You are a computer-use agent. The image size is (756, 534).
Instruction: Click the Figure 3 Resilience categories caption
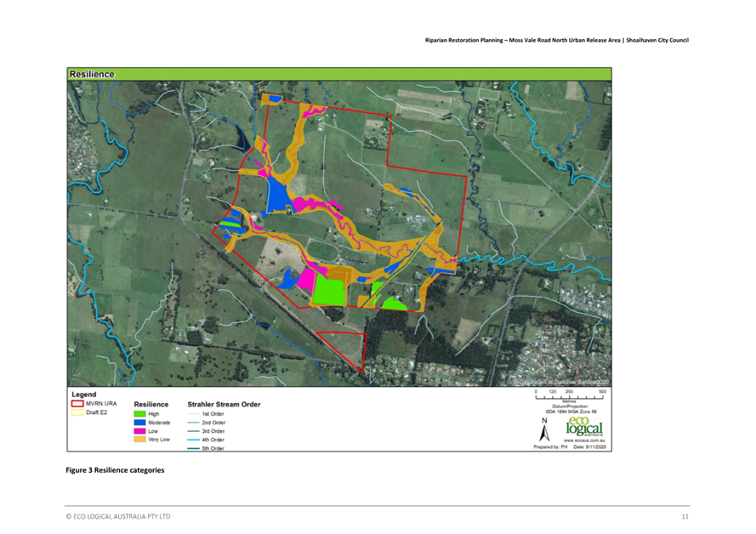(115, 469)
